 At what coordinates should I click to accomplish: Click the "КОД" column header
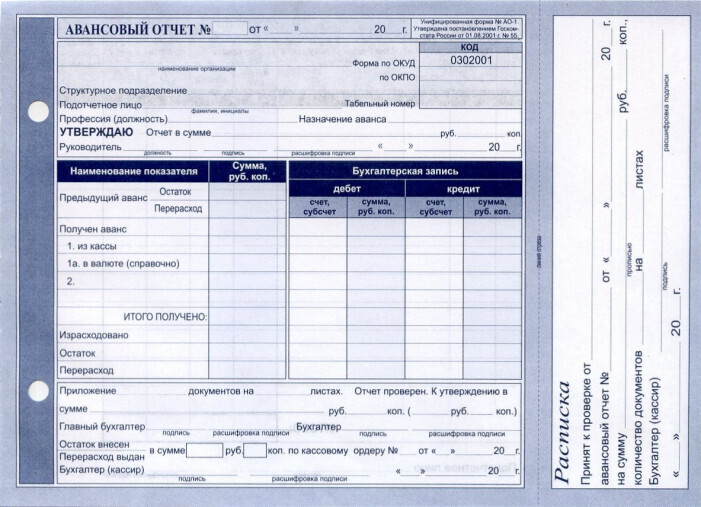pyautogui.click(x=469, y=47)
